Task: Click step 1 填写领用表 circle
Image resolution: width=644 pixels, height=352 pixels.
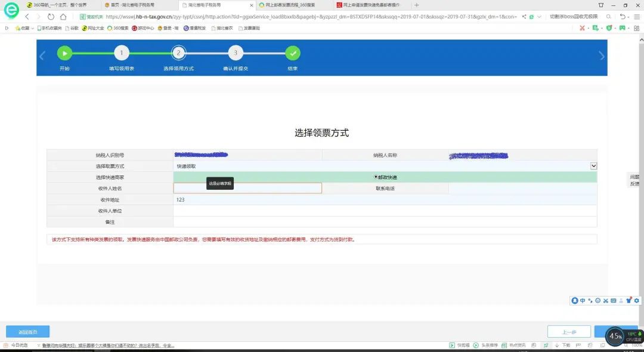Action: 121,53
